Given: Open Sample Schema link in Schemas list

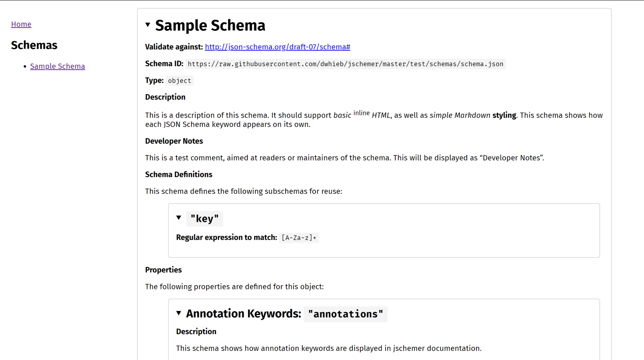Looking at the screenshot, I should pos(57,66).
